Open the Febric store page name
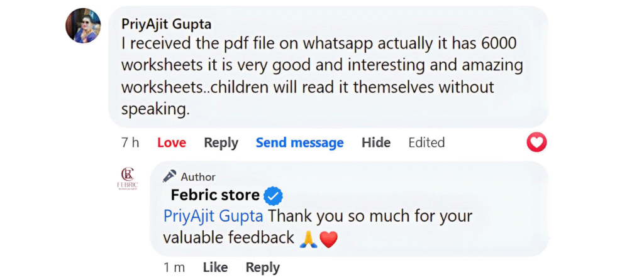644x280 pixels. (214, 196)
